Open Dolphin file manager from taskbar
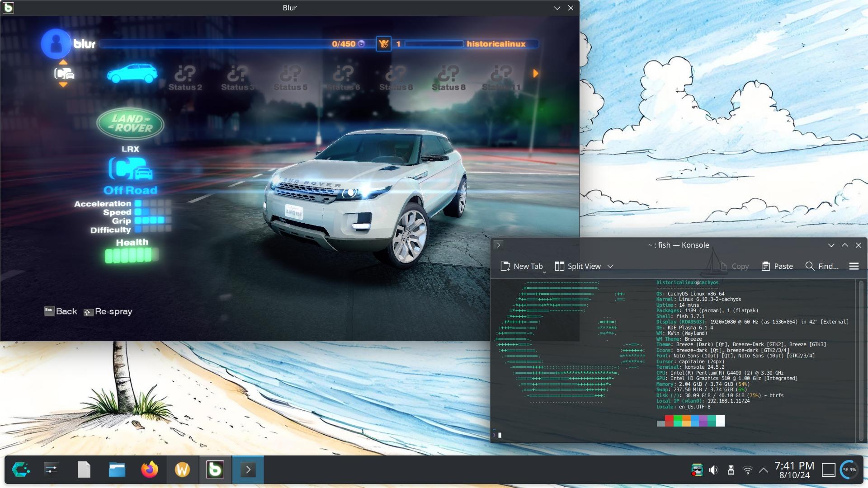Image resolution: width=868 pixels, height=488 pixels. pos(117,469)
